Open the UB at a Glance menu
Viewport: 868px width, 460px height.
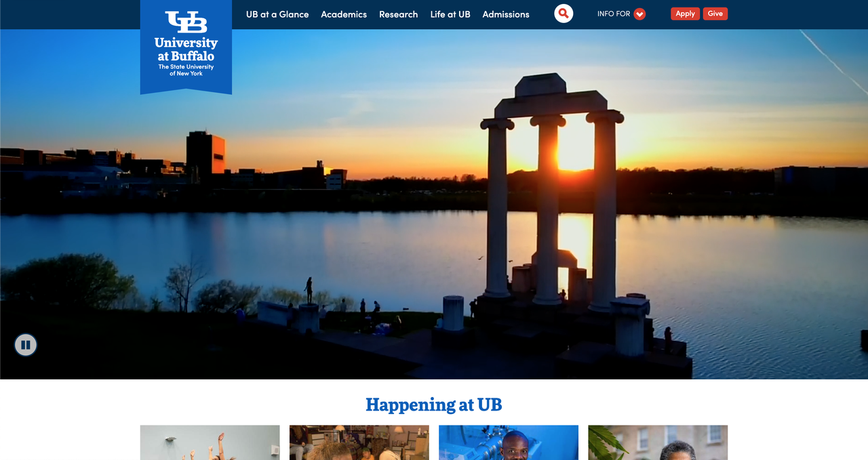coord(277,14)
